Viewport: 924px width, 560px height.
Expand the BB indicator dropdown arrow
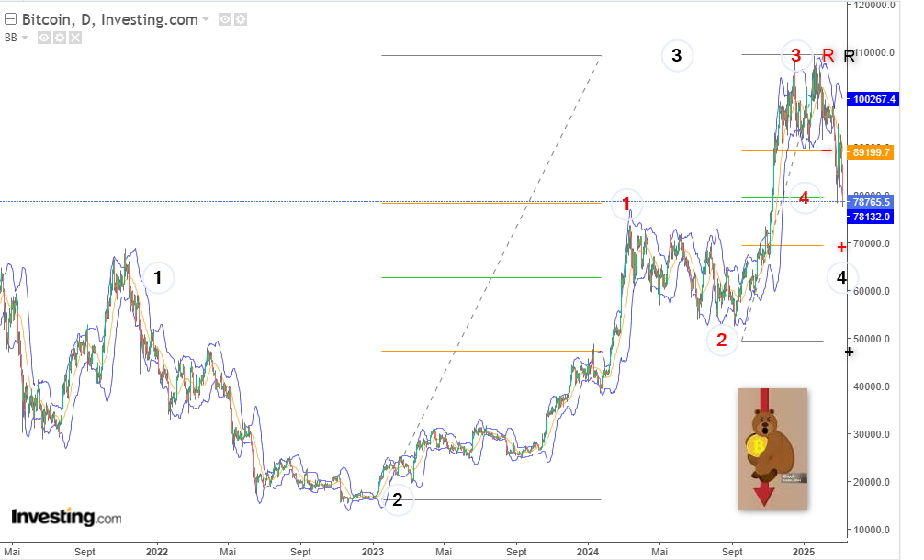click(25, 38)
